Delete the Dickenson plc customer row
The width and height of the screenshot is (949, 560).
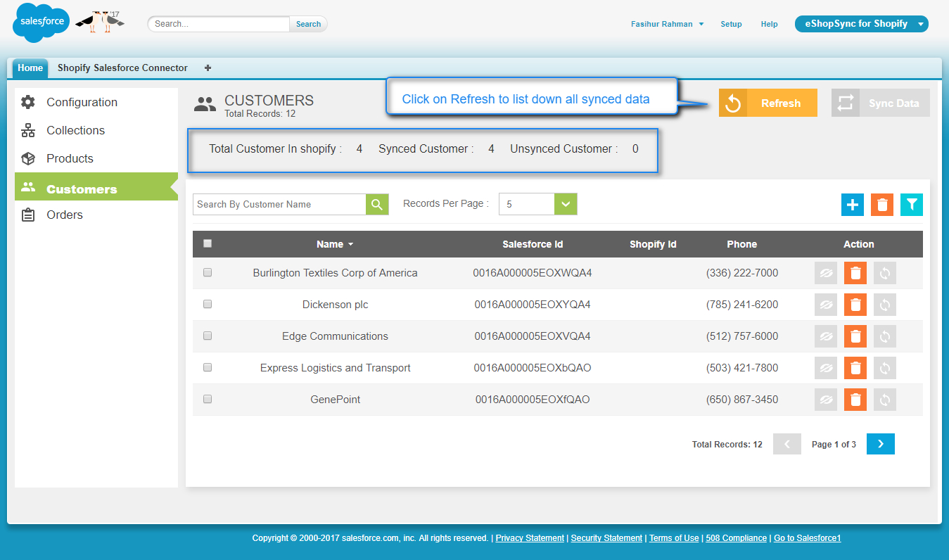tap(855, 305)
